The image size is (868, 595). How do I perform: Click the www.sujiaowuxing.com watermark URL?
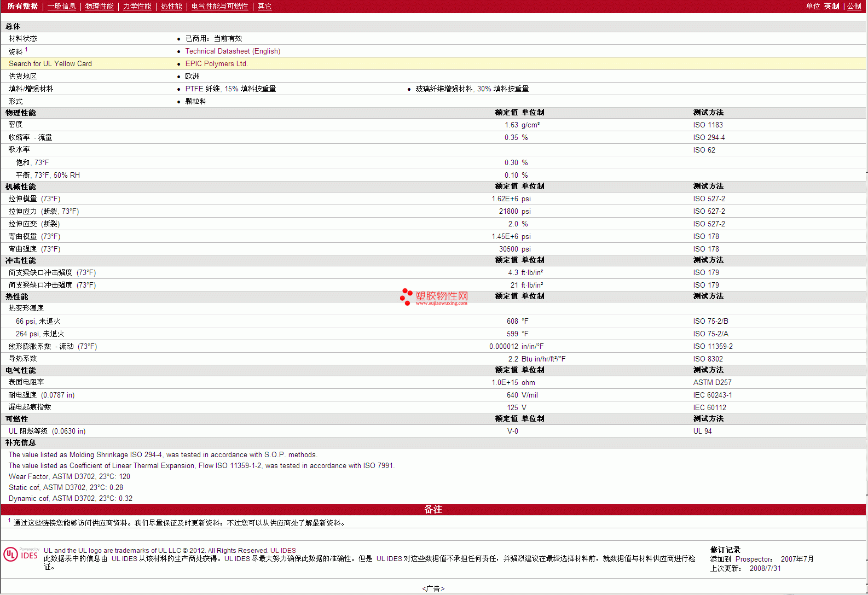[441, 303]
